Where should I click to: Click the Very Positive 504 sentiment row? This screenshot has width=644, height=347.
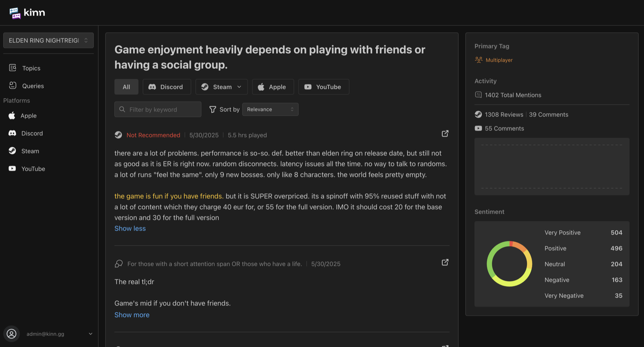point(583,233)
